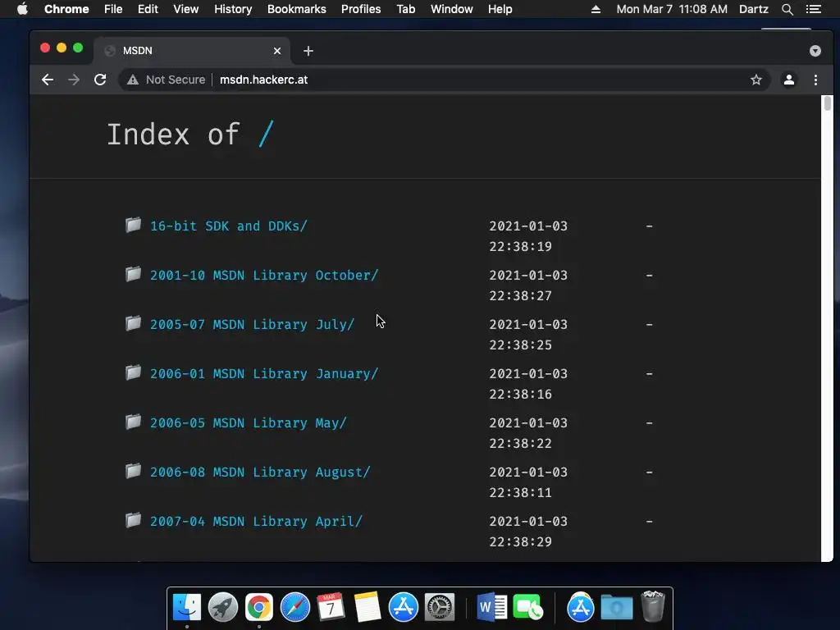Screen dimensions: 840x630
Task: Open 2001-10 MSDN Library October folder
Action: [264, 276]
